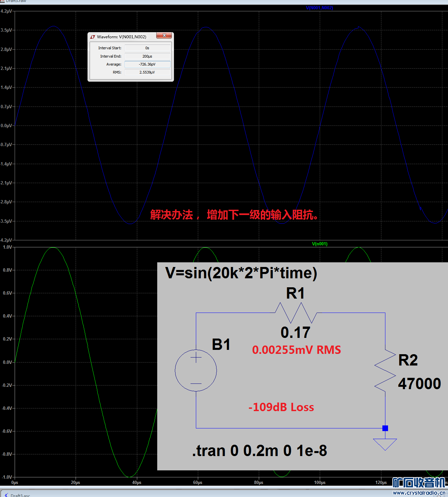Select the ground symbol in the schematic
448x497 pixels.
[x=385, y=444]
